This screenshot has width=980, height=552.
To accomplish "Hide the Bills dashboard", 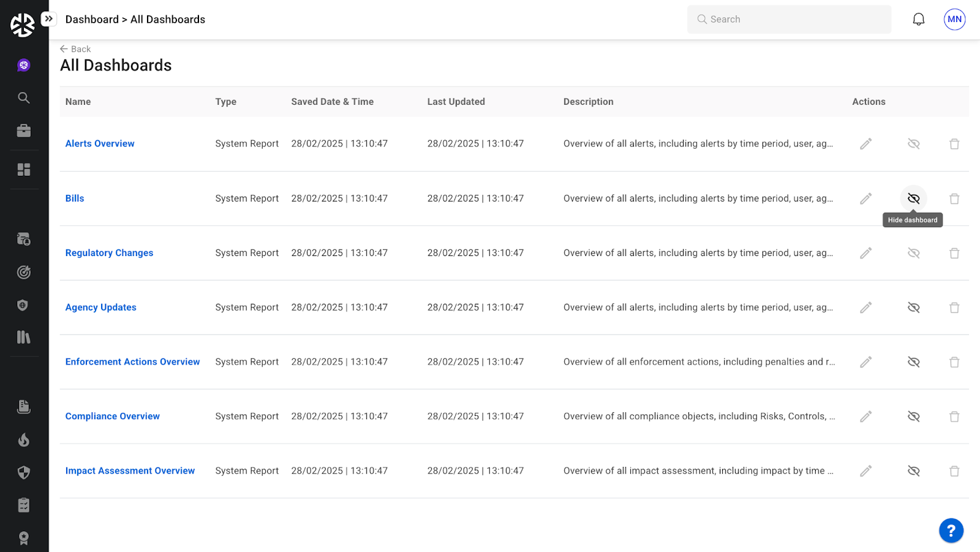I will [x=913, y=198].
